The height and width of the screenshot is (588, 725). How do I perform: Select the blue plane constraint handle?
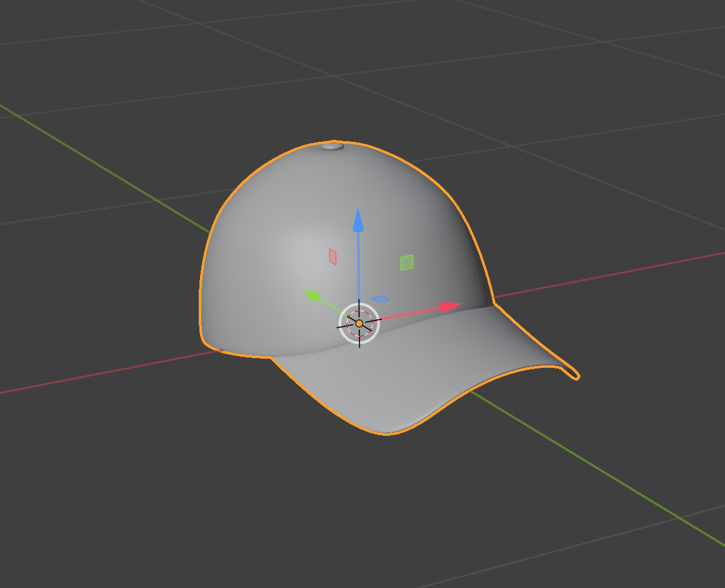[x=381, y=299]
